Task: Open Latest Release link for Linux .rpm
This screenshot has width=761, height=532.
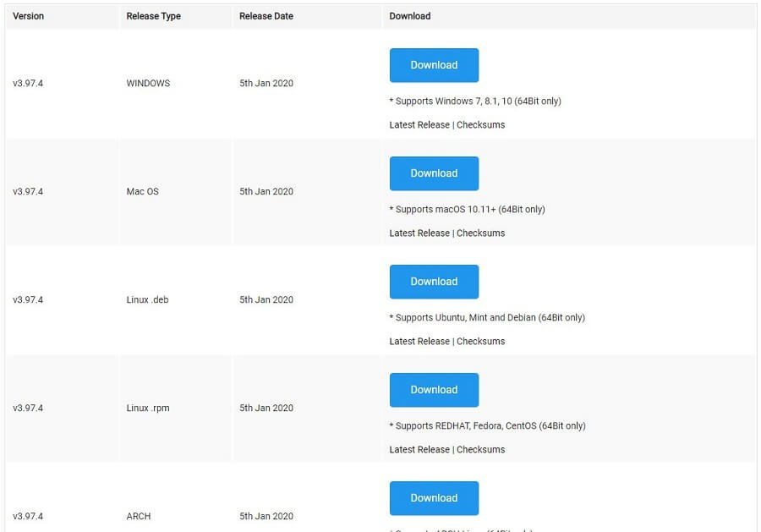Action: click(419, 449)
